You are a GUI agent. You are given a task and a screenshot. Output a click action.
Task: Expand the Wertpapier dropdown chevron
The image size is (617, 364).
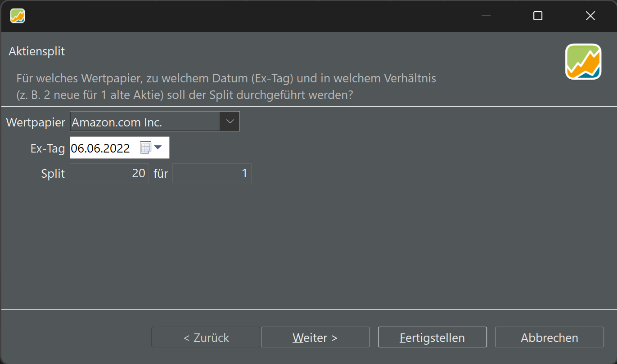point(230,121)
